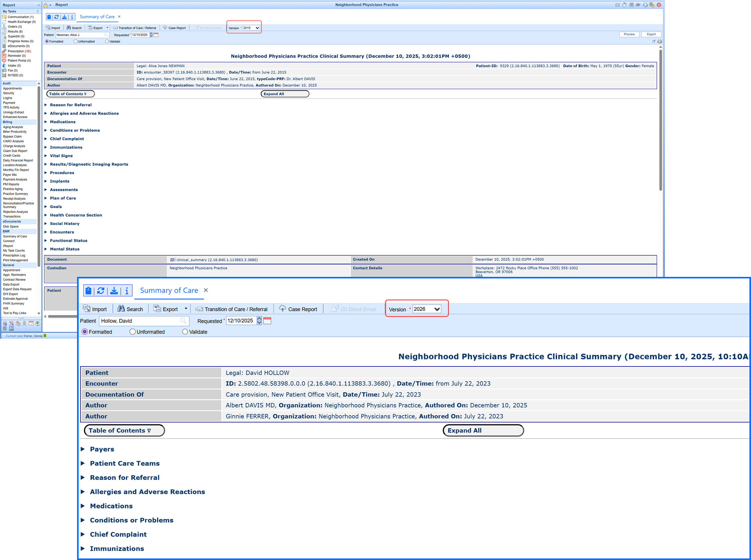Open the Summary of Care tab in the upper window
The width and height of the screenshot is (751, 560).
(97, 17)
